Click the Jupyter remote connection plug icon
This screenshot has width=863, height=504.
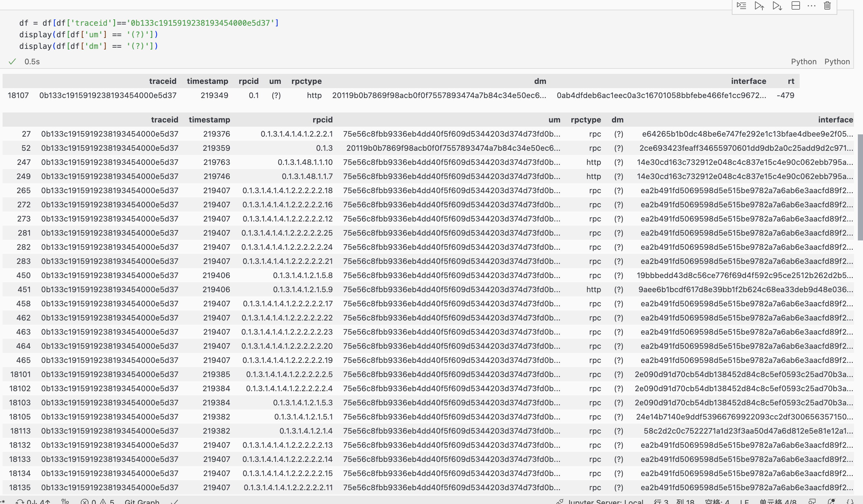click(560, 501)
